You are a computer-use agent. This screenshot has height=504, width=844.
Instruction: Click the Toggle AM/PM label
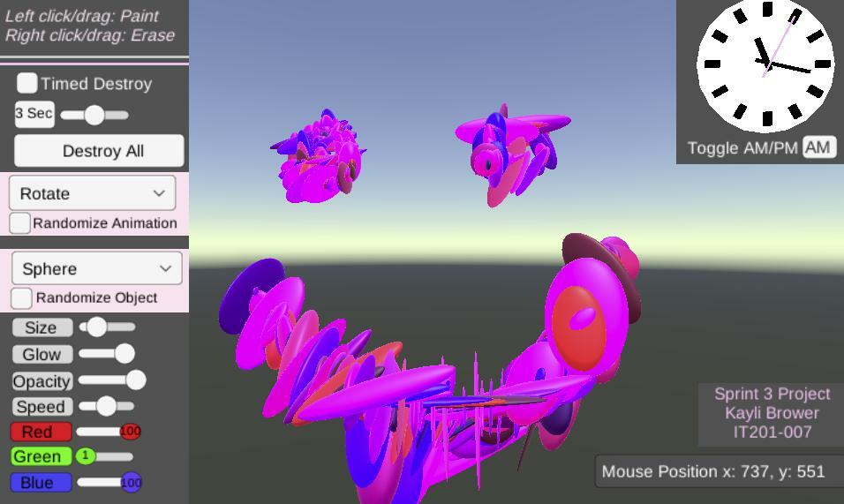[x=742, y=148]
